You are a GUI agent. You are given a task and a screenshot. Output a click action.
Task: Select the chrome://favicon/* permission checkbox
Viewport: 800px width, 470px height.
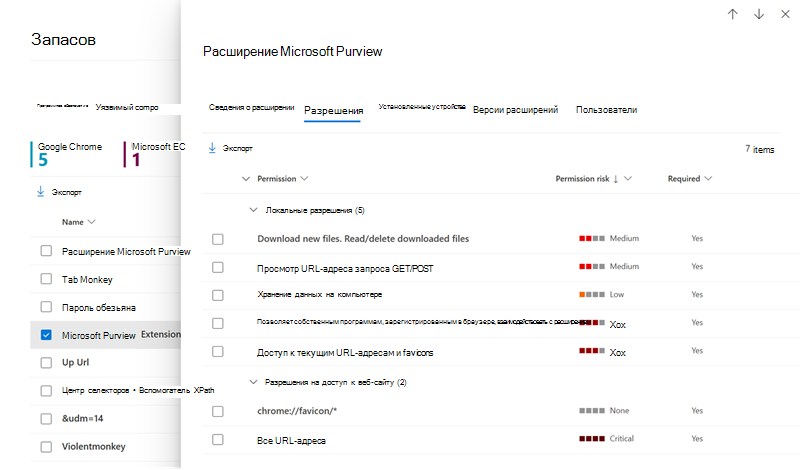point(218,411)
